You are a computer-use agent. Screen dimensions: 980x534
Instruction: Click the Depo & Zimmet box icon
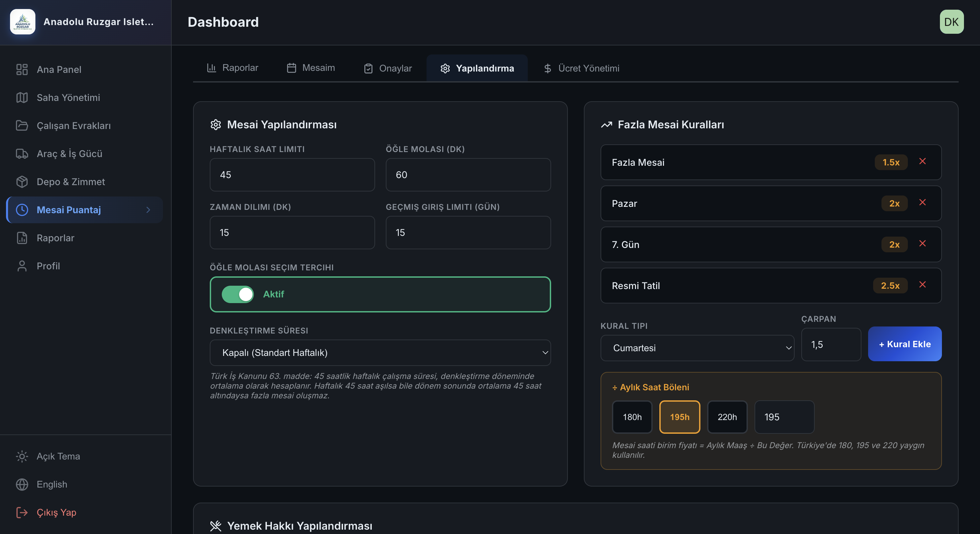click(22, 181)
